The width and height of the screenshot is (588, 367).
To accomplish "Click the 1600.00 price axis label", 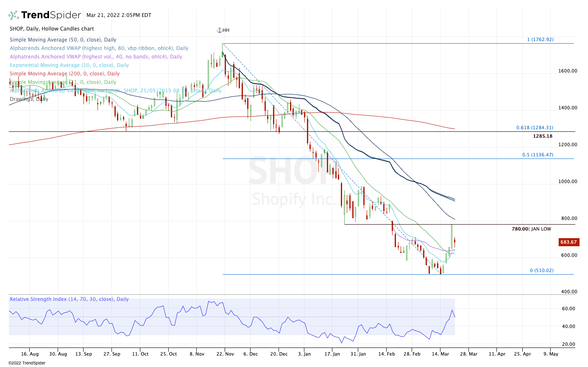I will (568, 71).
